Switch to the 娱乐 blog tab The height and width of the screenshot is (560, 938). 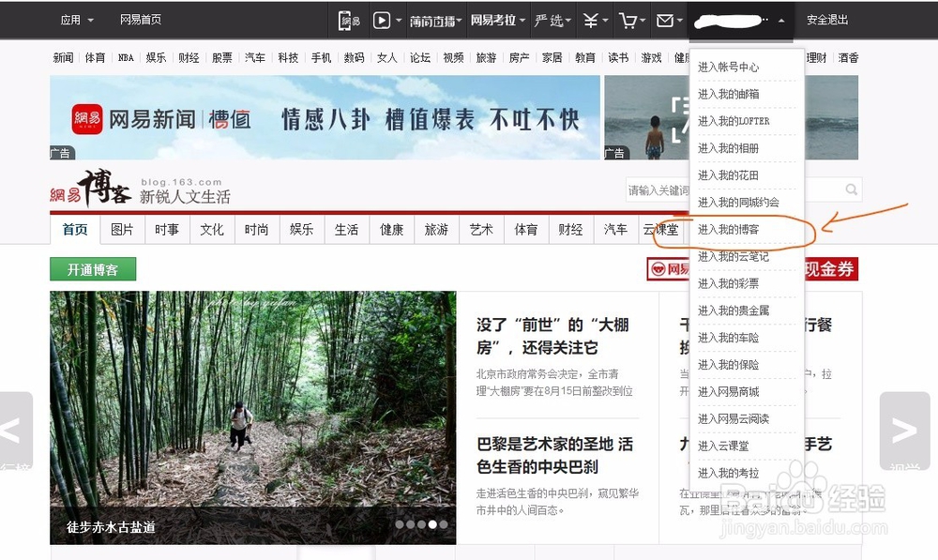tap(301, 230)
